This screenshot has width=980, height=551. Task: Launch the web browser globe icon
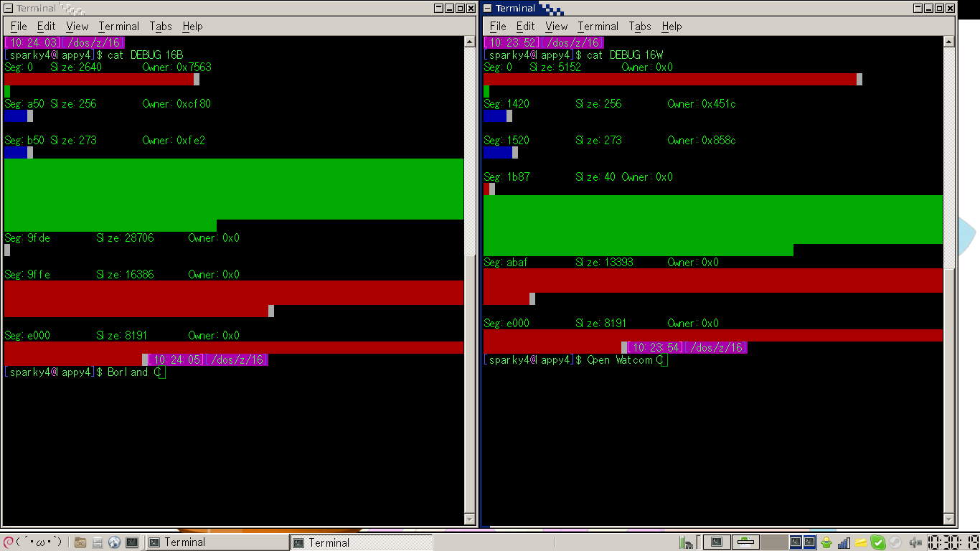pyautogui.click(x=114, y=542)
